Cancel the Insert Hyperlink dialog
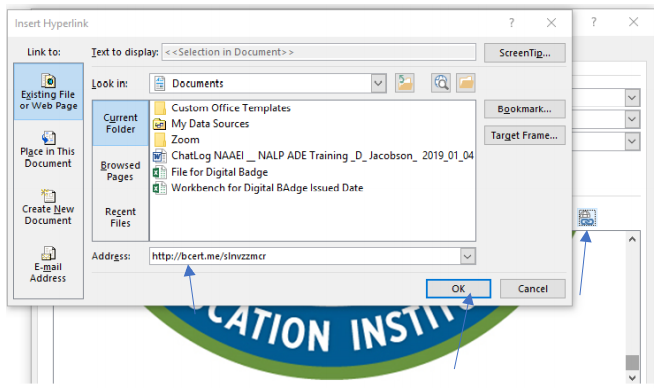The width and height of the screenshot is (661, 390). [533, 289]
